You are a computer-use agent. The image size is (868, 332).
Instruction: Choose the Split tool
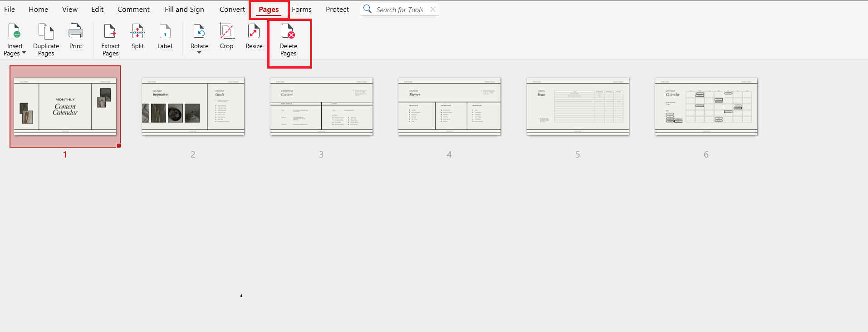point(137,36)
